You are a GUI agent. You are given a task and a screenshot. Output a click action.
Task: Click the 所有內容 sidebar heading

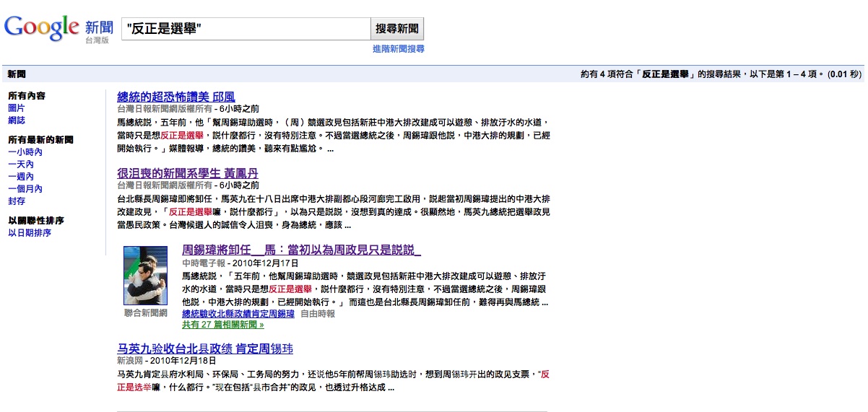tap(27, 96)
